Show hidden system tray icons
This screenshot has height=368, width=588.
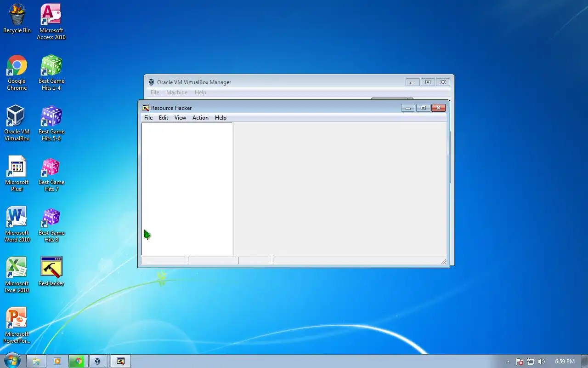[508, 362]
